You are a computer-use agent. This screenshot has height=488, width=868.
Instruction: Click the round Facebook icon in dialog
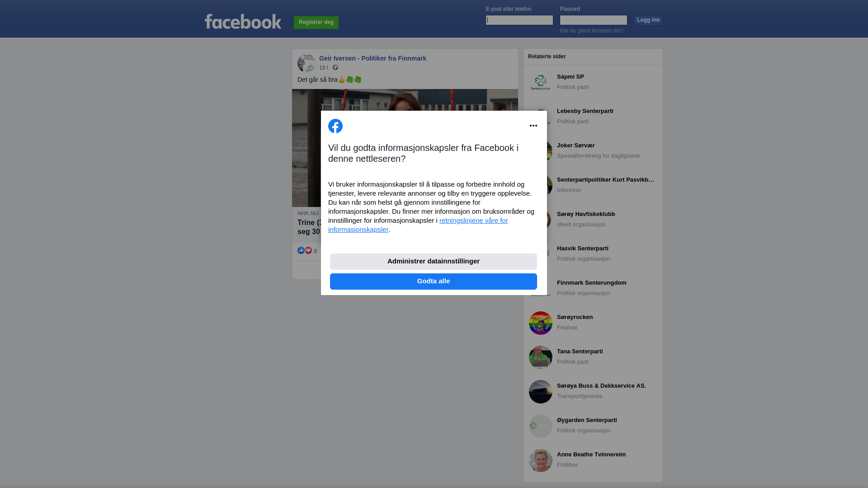point(335,126)
